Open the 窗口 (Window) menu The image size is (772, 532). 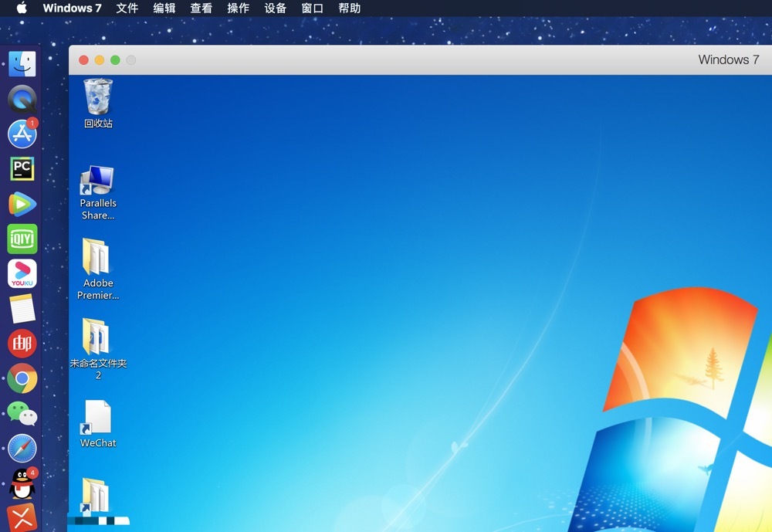(x=312, y=8)
